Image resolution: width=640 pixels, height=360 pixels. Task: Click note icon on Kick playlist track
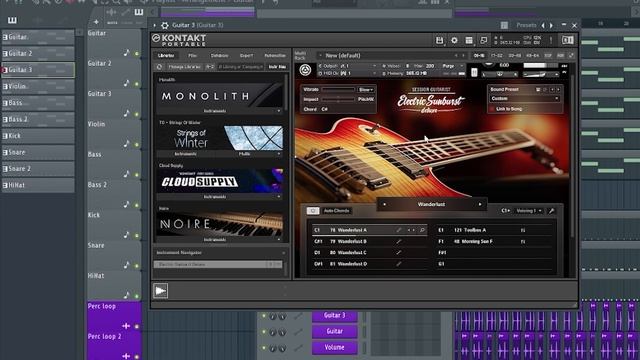coord(127,235)
